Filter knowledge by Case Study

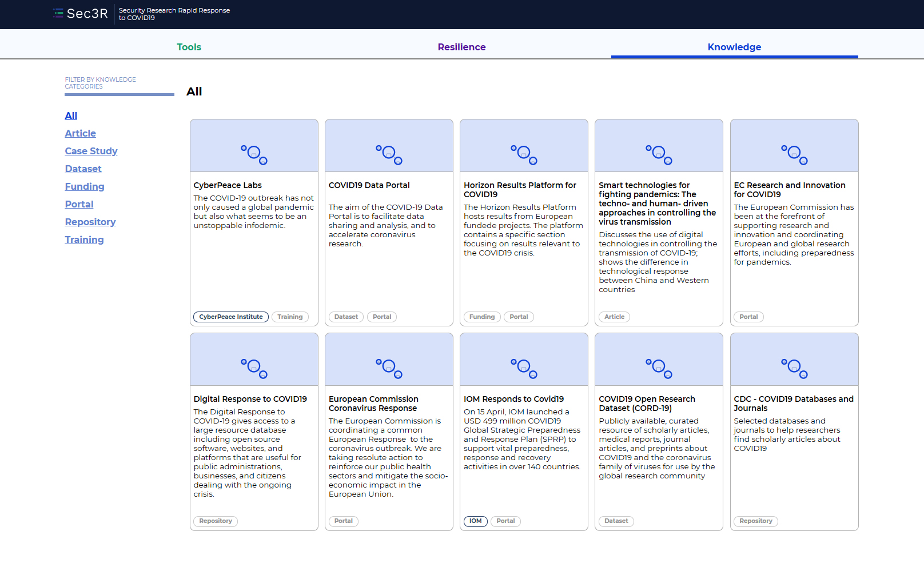click(91, 151)
